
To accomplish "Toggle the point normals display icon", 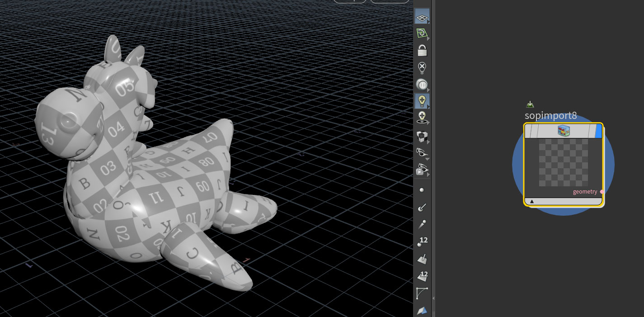I will [x=422, y=207].
